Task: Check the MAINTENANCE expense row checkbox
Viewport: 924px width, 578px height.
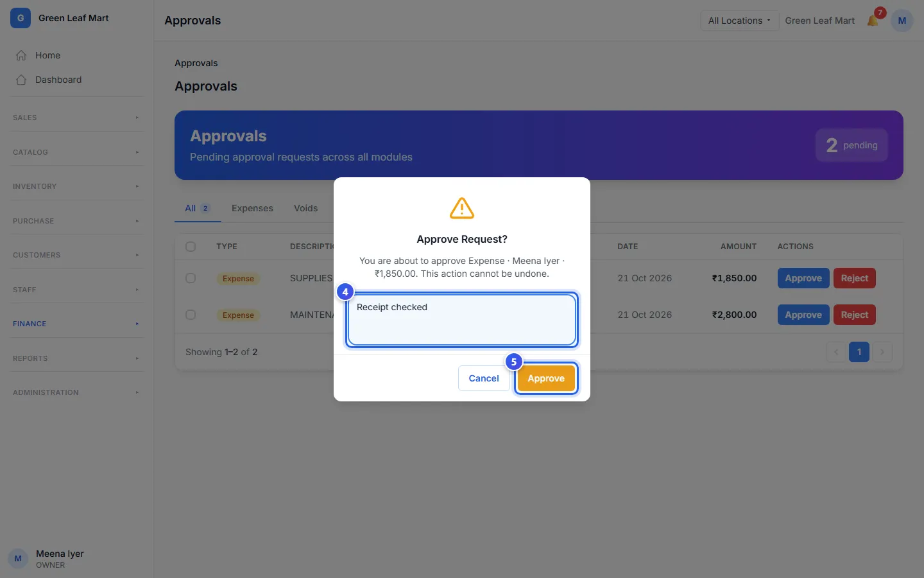Action: (191, 315)
